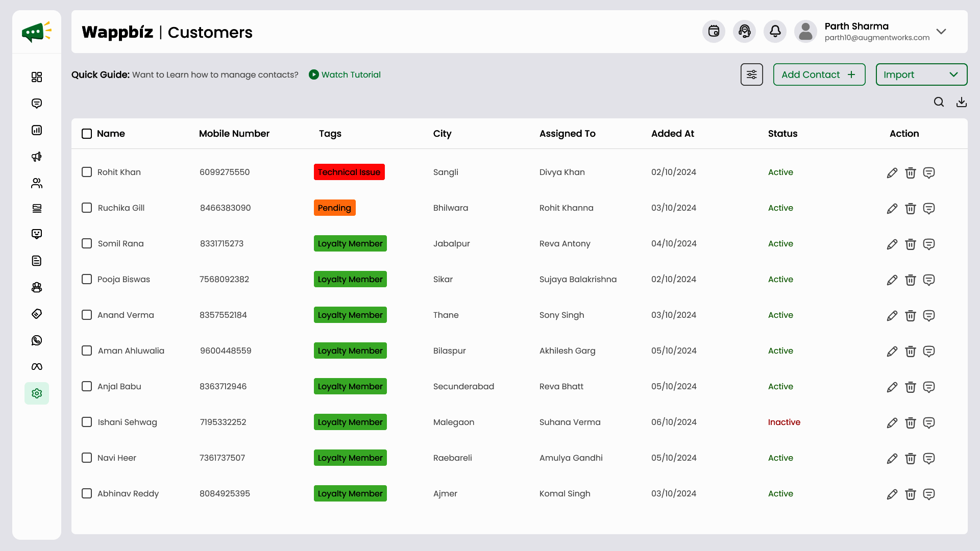This screenshot has height=551, width=980.
Task: Check the box for Ishani Sehwag
Action: click(x=87, y=422)
